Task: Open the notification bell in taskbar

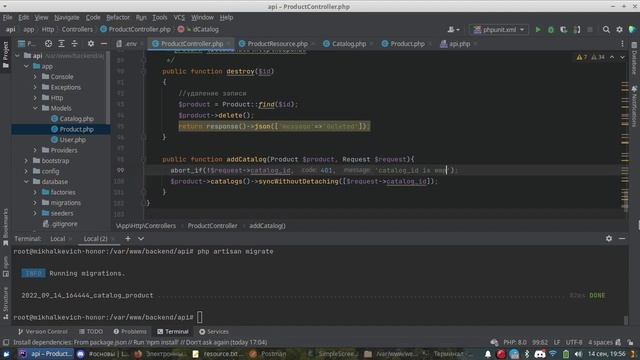Action: 488,354
